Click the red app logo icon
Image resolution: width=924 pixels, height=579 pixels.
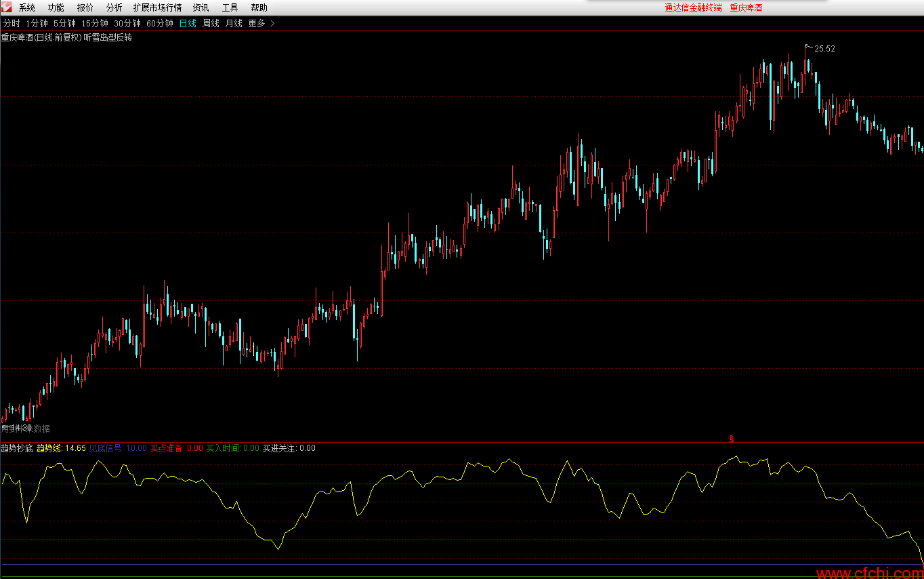(x=6, y=7)
